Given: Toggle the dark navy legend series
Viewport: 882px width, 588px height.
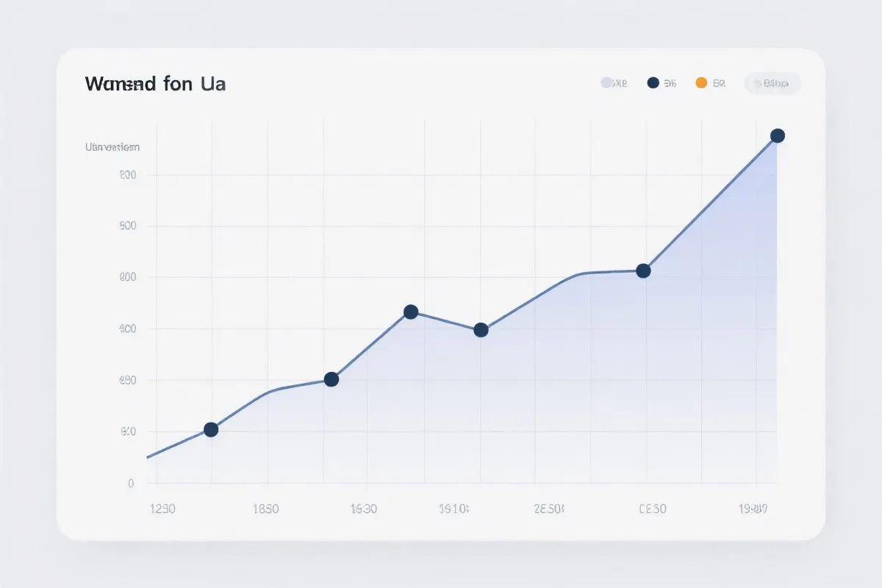Looking at the screenshot, I should [653, 83].
